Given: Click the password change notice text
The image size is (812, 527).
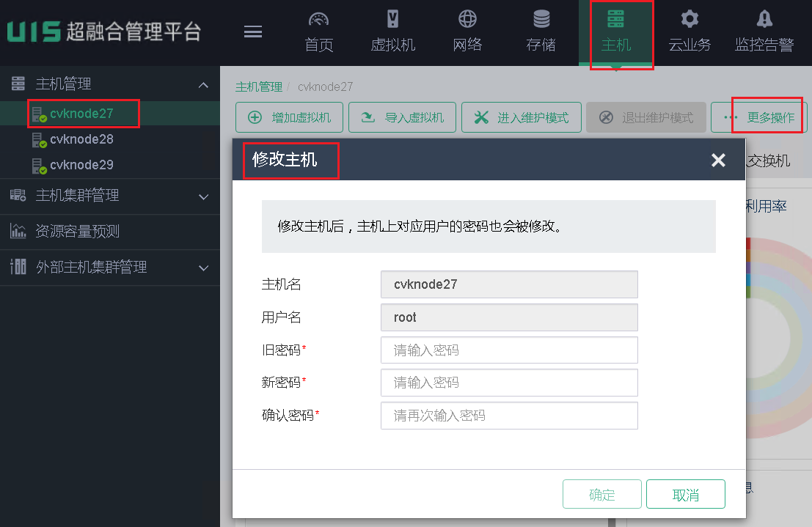Looking at the screenshot, I should coord(420,226).
